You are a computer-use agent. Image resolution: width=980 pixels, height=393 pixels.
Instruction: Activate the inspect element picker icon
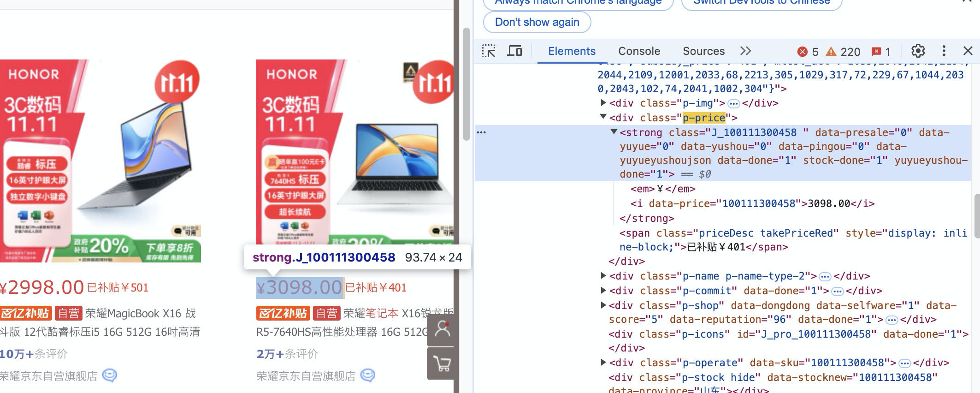point(489,51)
